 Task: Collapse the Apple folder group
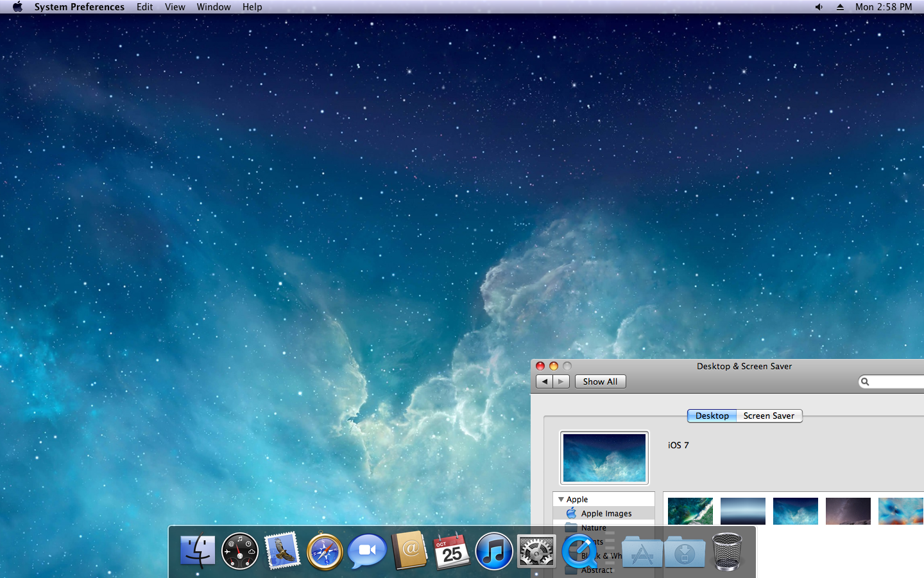pos(561,500)
